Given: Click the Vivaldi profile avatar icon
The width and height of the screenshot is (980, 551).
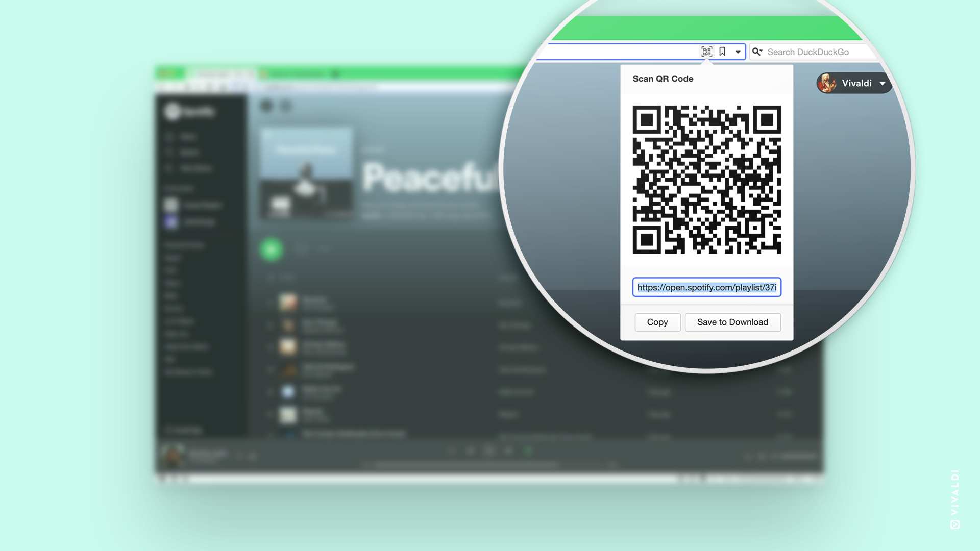Looking at the screenshot, I should 826,83.
